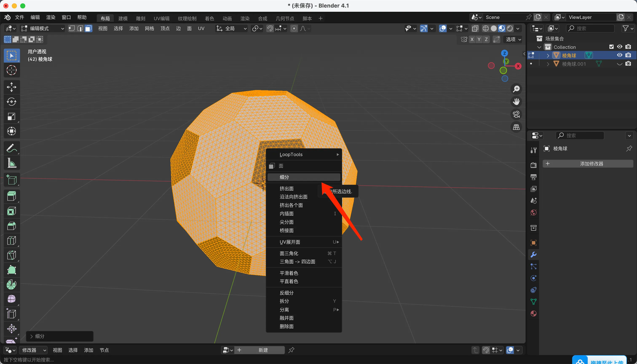This screenshot has height=364, width=637.
Task: Select the Rotate tool icon
Action: pos(12,102)
